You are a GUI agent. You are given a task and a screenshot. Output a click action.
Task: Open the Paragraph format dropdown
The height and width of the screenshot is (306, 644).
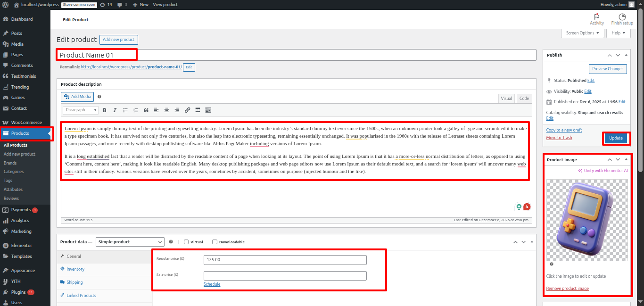81,110
